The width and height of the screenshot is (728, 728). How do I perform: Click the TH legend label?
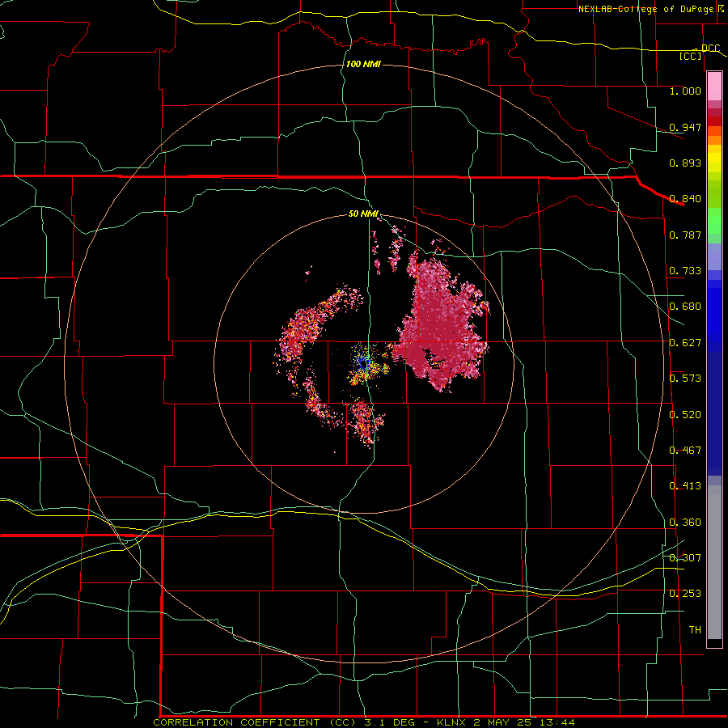(x=695, y=630)
